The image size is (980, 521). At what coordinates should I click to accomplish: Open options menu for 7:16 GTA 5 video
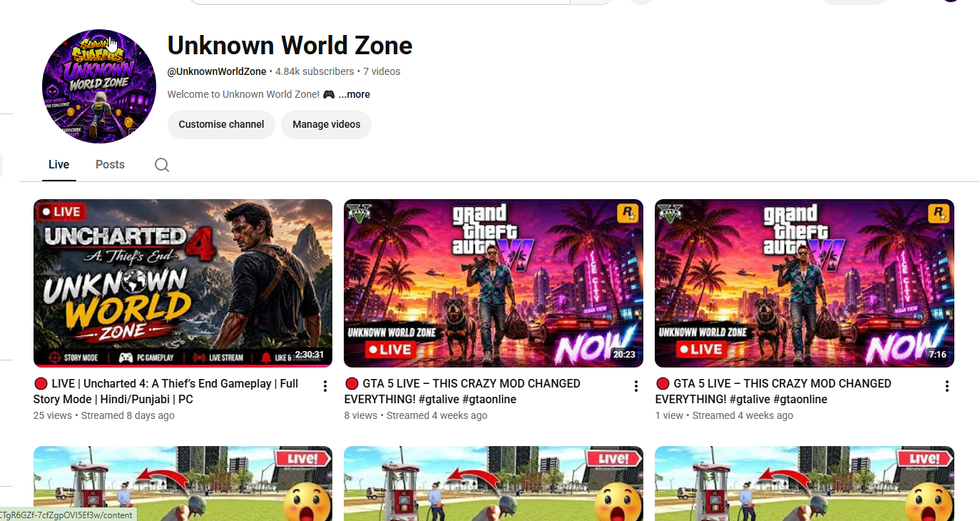(947, 386)
